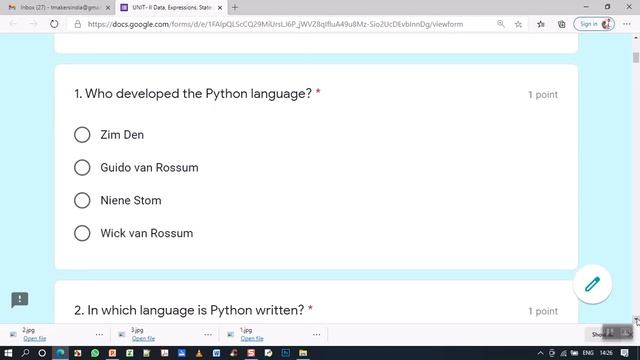This screenshot has width=640, height=360.
Task: Click the ENG language indicator
Action: [x=588, y=353]
